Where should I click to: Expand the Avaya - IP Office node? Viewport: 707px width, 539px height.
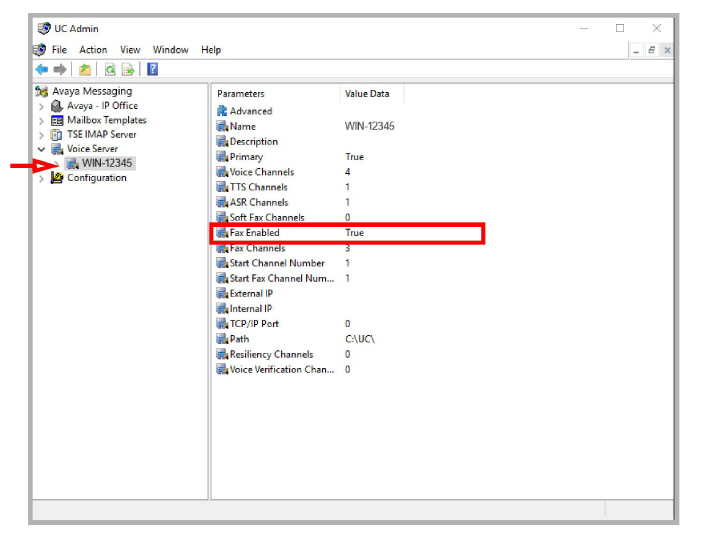tap(41, 106)
